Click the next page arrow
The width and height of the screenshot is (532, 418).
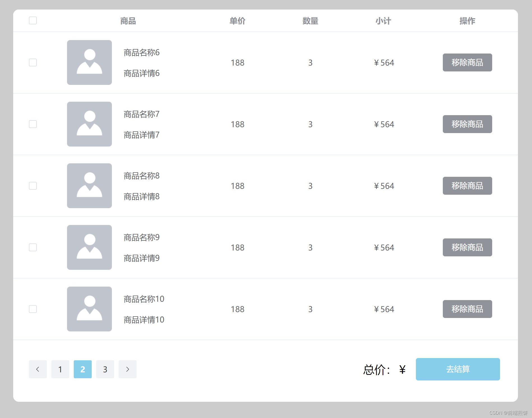(x=127, y=369)
